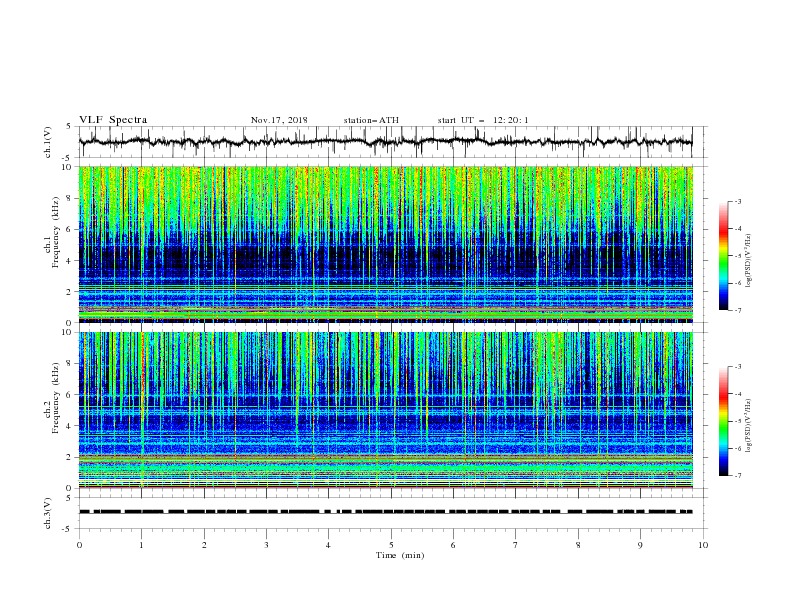Viewport: 792px width, 612px height.
Task: Click the ch.3 black signal bar
Action: [386, 512]
